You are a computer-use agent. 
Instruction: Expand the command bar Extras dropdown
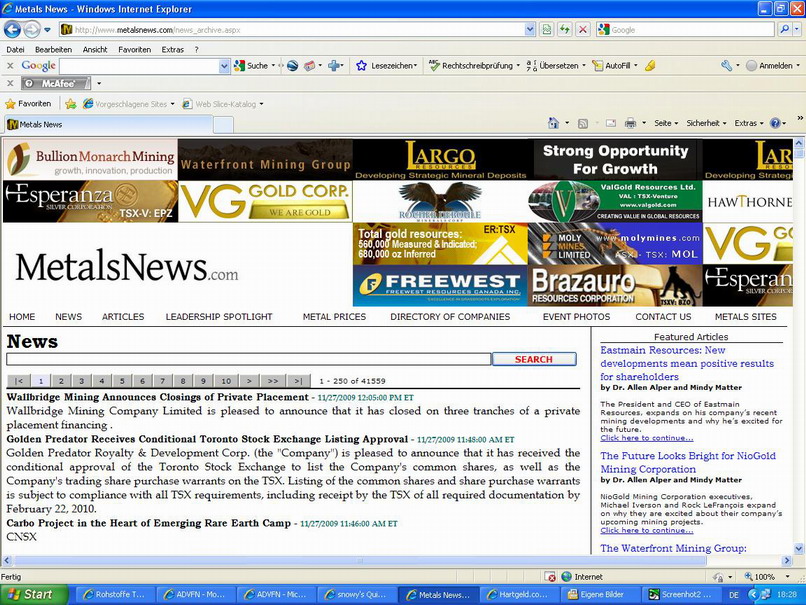[748, 123]
